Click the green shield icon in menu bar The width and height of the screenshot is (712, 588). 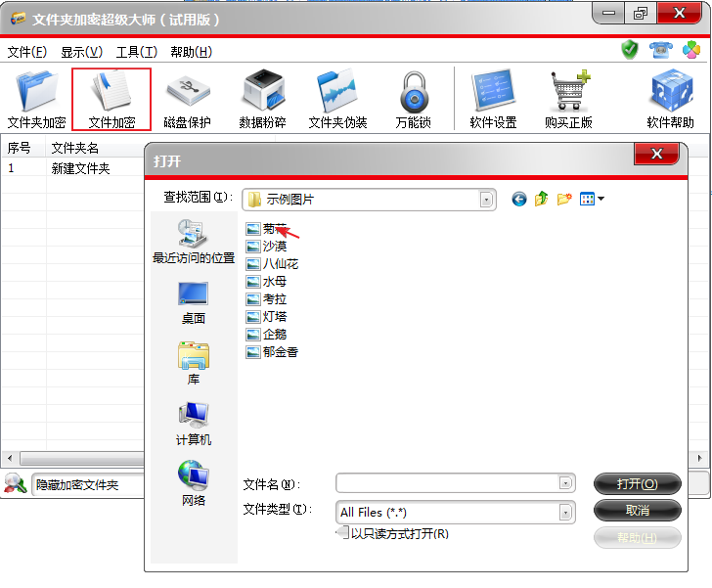pyautogui.click(x=630, y=50)
